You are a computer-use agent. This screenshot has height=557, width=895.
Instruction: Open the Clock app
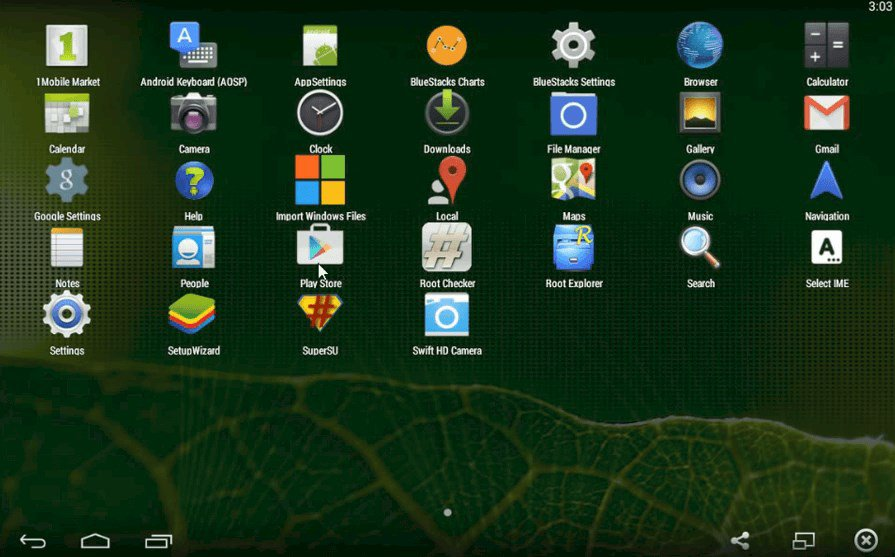[x=320, y=113]
